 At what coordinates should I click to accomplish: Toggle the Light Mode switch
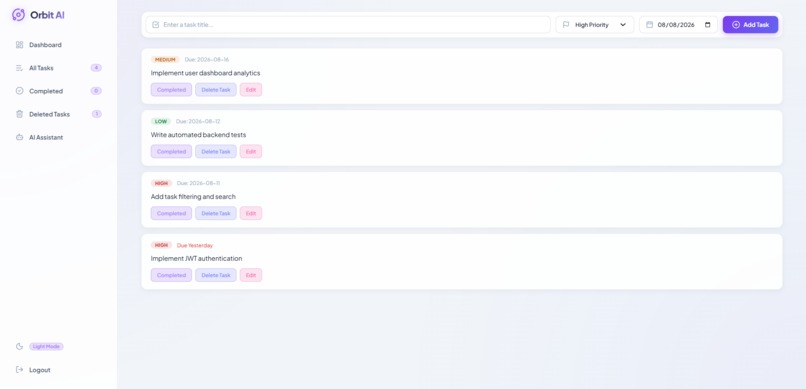[46, 346]
